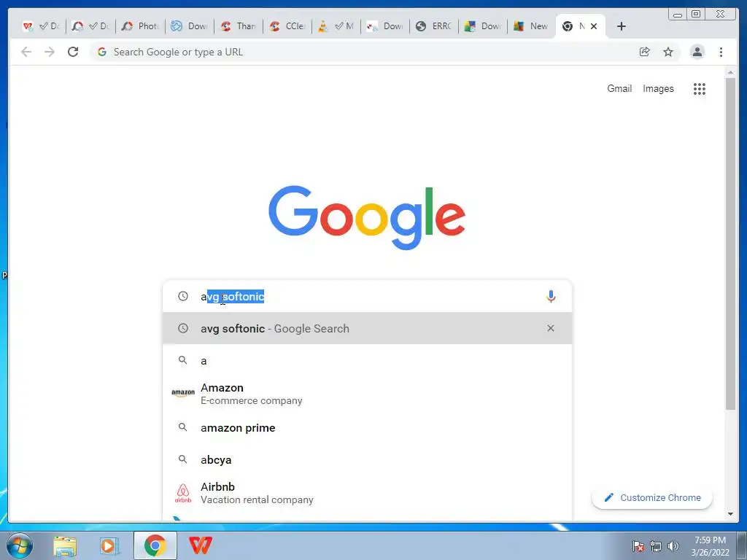Image resolution: width=747 pixels, height=560 pixels.
Task: Click the Google logo
Action: pos(367,217)
